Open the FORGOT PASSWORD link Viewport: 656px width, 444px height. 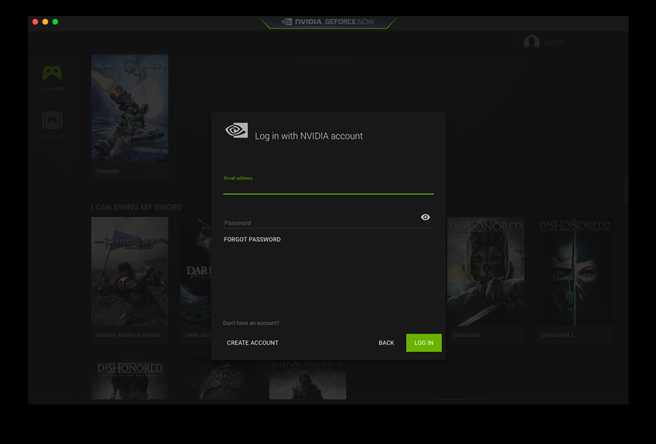click(x=252, y=239)
